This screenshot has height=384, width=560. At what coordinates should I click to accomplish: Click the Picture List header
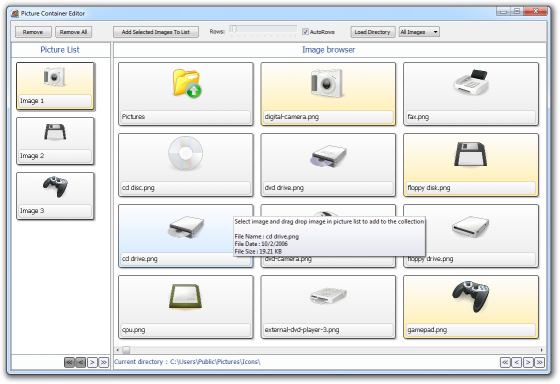tap(60, 50)
